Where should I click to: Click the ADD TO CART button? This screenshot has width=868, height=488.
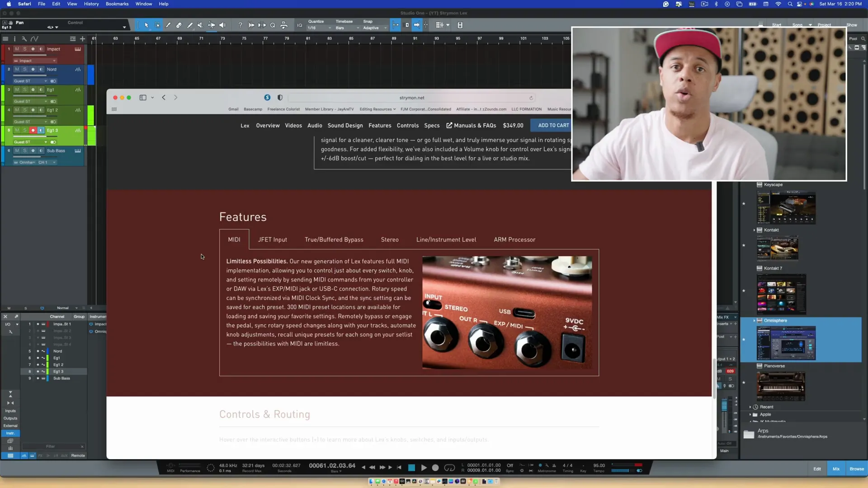pos(551,126)
